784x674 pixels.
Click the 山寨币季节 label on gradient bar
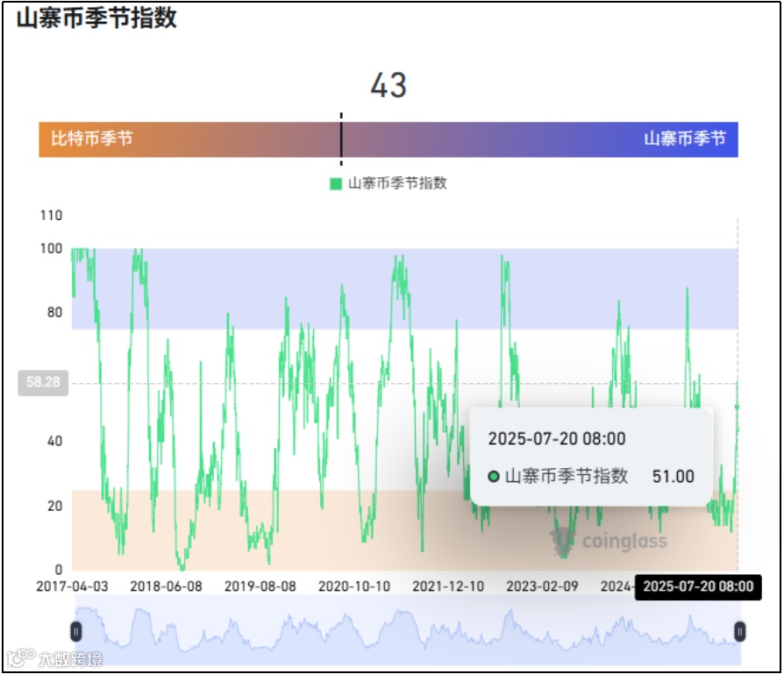(685, 138)
